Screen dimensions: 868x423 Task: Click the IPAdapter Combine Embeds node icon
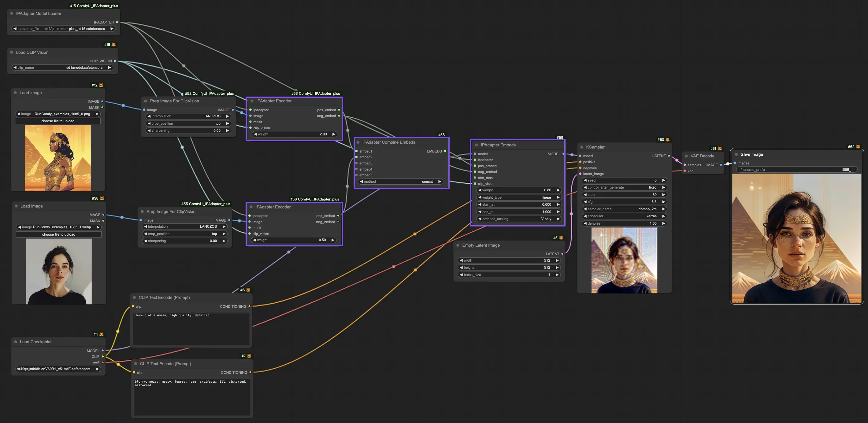[358, 143]
